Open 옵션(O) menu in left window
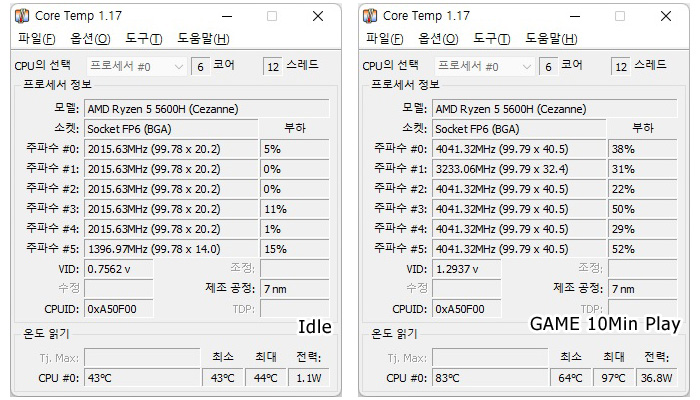The height and width of the screenshot is (400, 700). pyautogui.click(x=90, y=39)
